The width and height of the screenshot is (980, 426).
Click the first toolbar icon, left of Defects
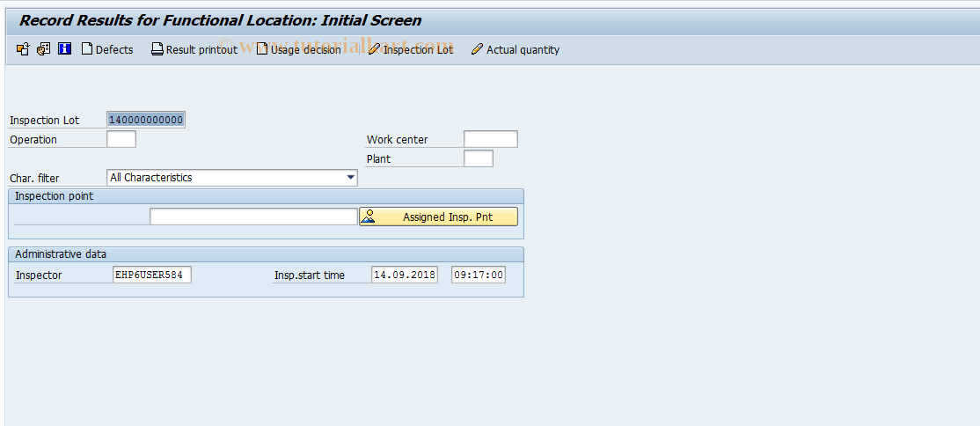pos(23,49)
